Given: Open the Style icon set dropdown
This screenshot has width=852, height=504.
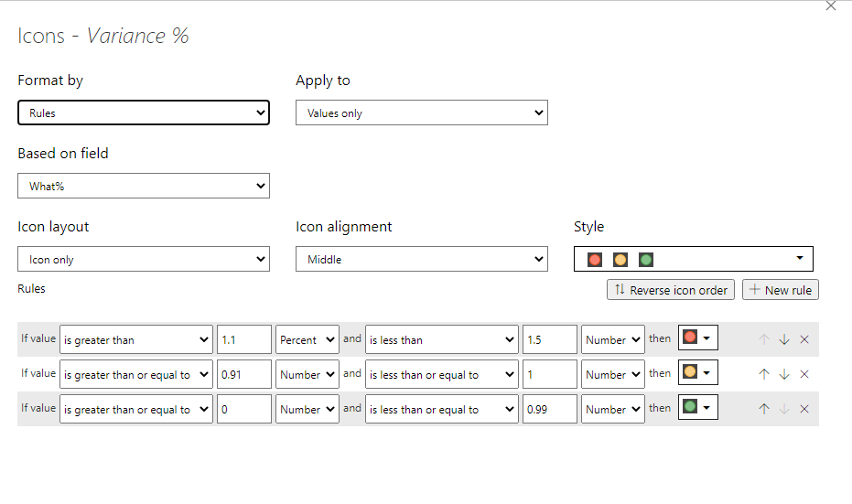Looking at the screenshot, I should (694, 259).
